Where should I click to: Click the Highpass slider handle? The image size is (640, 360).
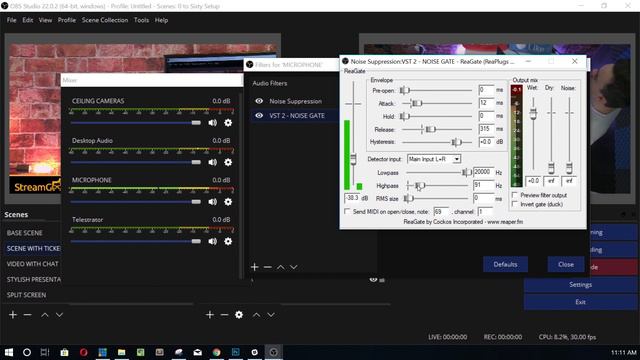coord(420,186)
